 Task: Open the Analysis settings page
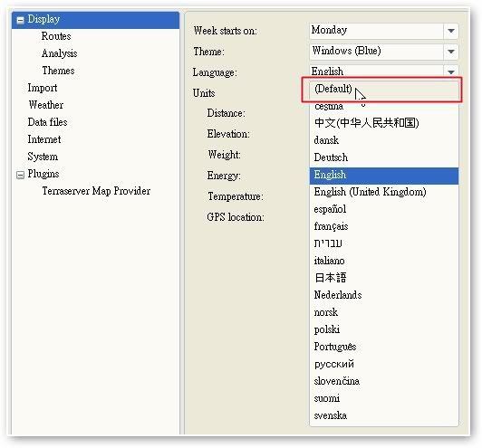[59, 53]
